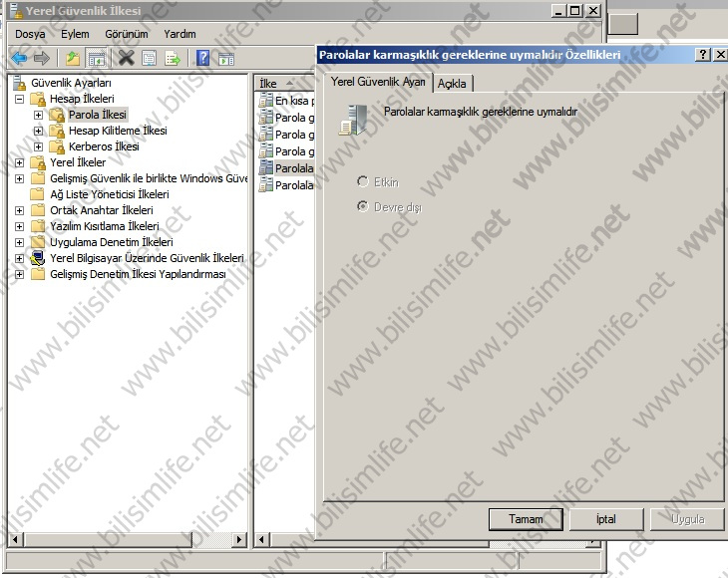Click the Delete (X) toolbar icon

click(x=127, y=58)
